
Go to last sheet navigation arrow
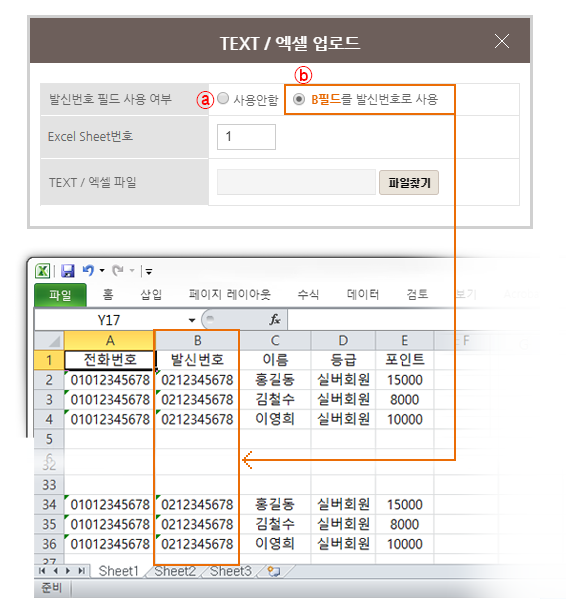81,571
